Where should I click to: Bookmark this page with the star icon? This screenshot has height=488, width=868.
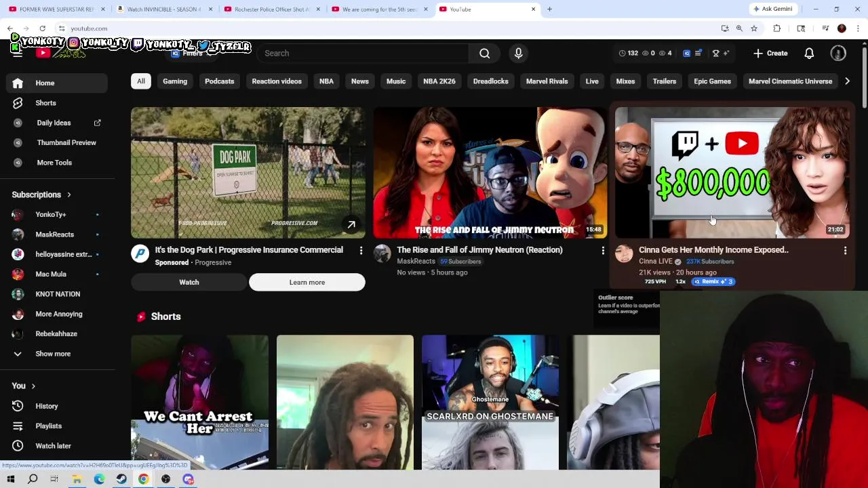point(753,28)
